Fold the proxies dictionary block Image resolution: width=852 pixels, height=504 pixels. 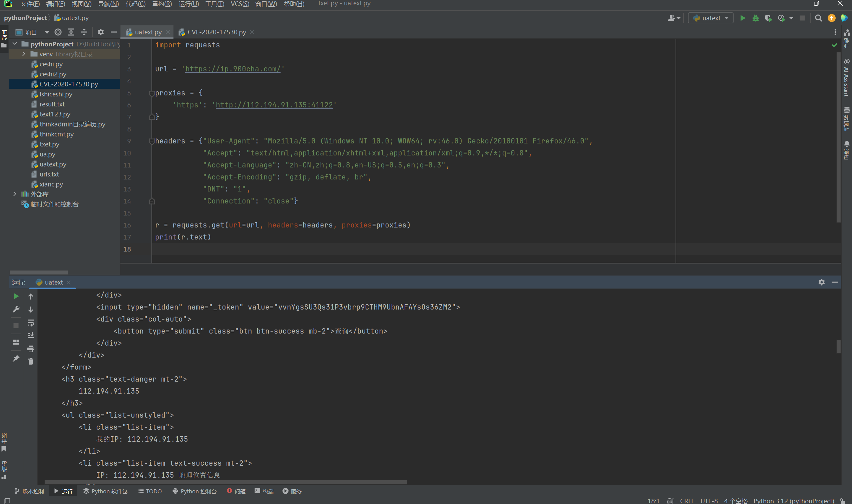[x=152, y=93]
